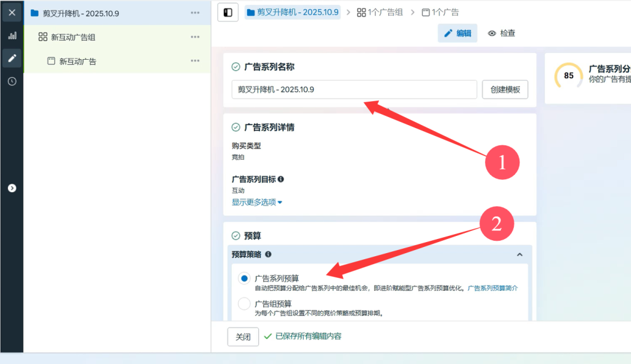
Task: Expand 显示更多选项 dropdown
Action: [x=257, y=202]
